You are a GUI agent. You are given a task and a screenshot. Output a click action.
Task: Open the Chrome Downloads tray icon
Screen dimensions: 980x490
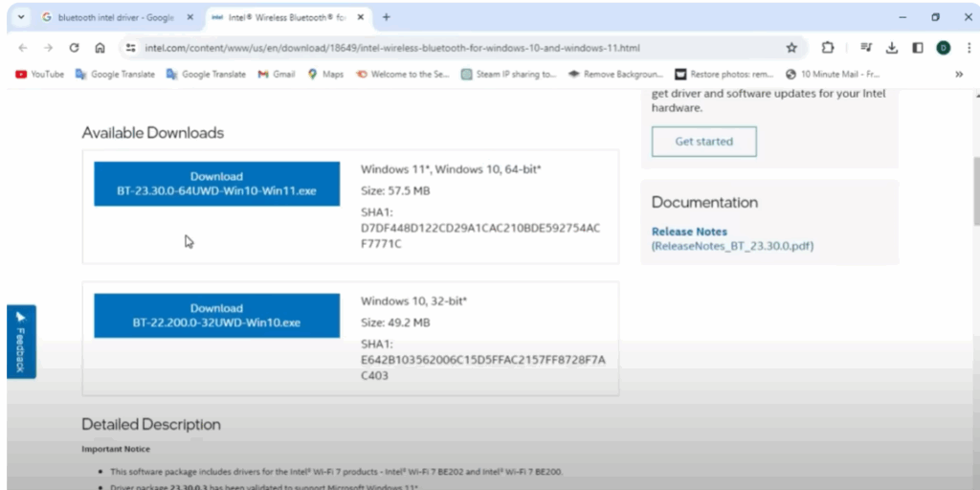point(892,48)
